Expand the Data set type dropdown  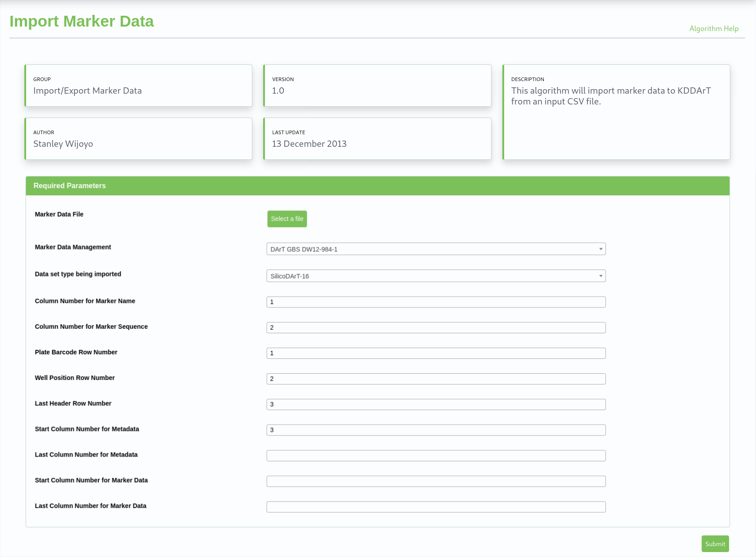(435, 276)
